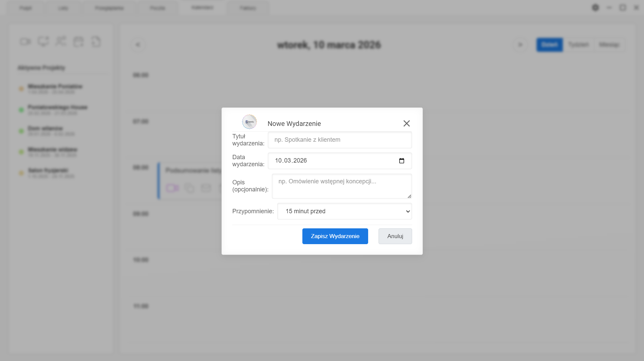644x361 pixels.
Task: Click the document icon in left sidebar
Action: tap(96, 42)
